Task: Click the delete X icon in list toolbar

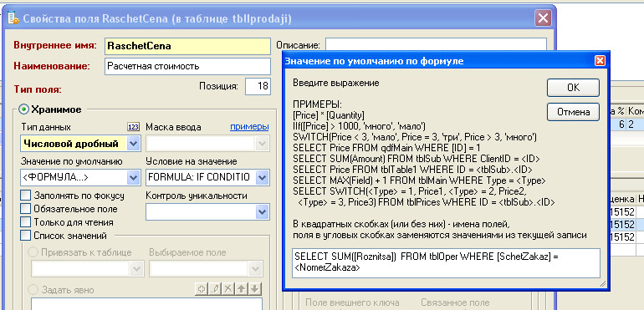Action: tap(227, 289)
